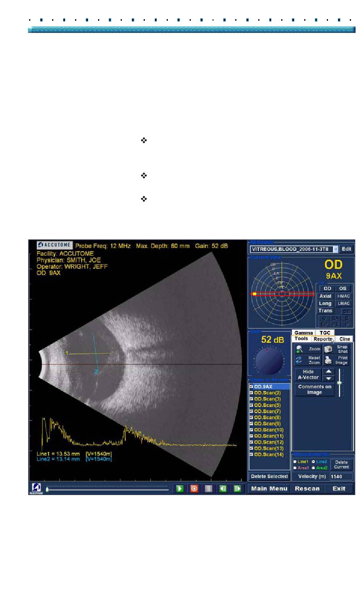The image size is (364, 595).
Task: Click the 52 dB gain knob
Action: click(x=269, y=361)
